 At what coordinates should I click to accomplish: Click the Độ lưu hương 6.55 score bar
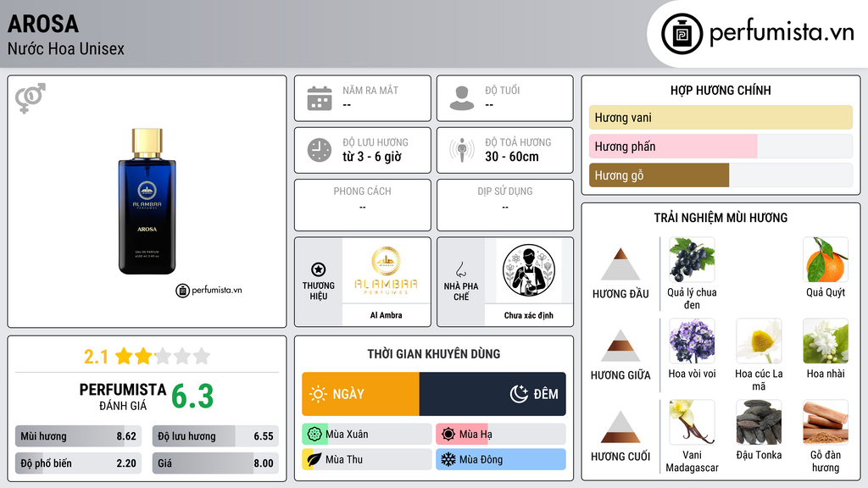(215, 436)
